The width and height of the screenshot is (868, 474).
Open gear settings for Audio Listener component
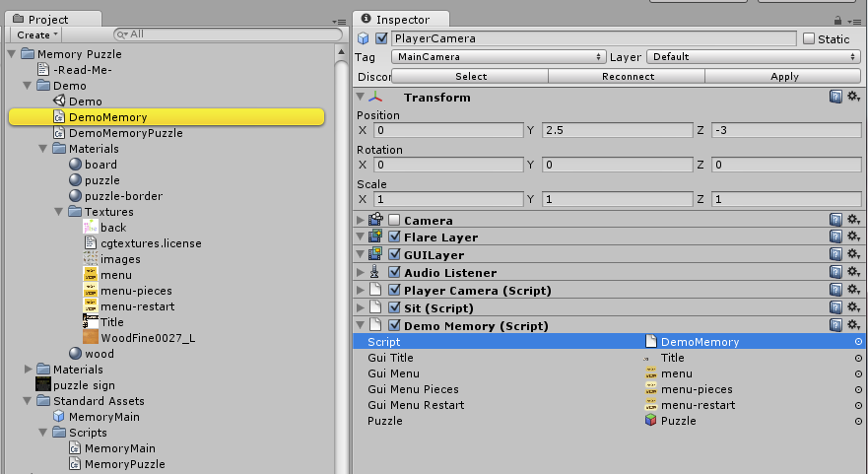click(854, 273)
